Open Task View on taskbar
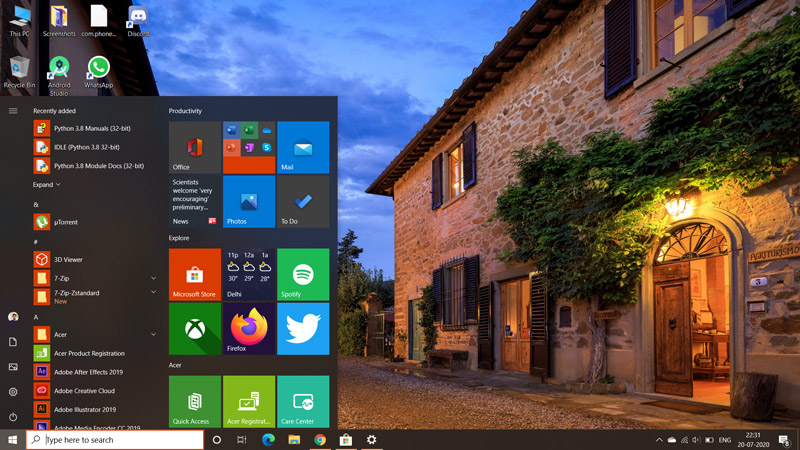 [242, 439]
